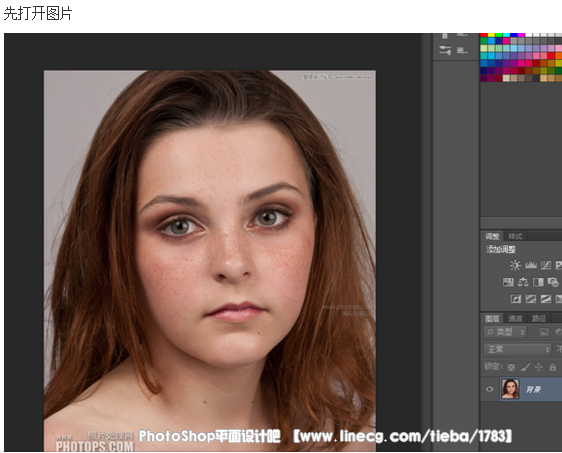Open the 通道 tab
The image size is (562, 453).
pos(515,318)
